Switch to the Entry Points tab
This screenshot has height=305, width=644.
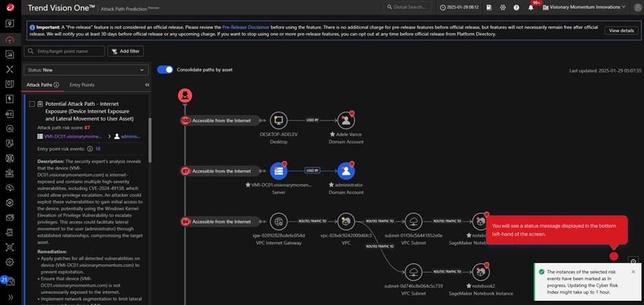pos(82,85)
